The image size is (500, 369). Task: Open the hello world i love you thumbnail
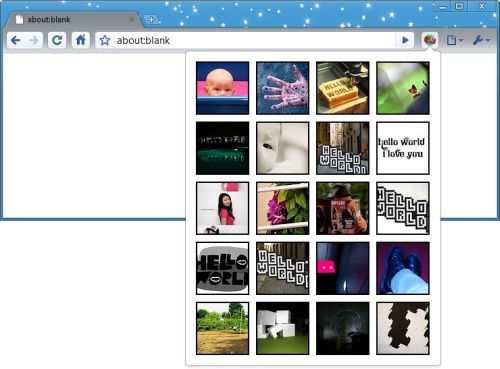click(x=403, y=148)
